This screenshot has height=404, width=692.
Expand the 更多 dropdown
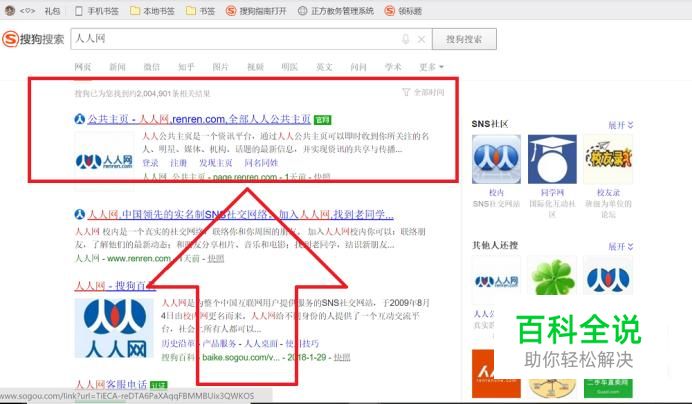point(431,67)
